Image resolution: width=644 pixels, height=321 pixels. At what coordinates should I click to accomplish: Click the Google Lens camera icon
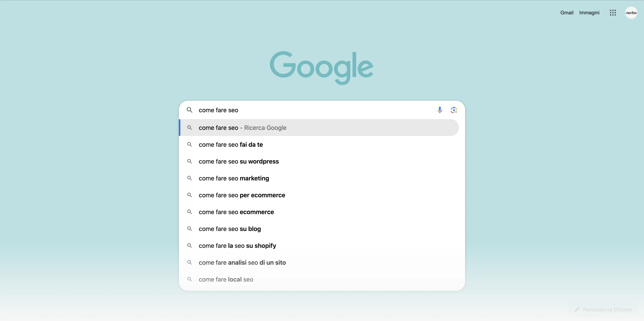point(453,110)
